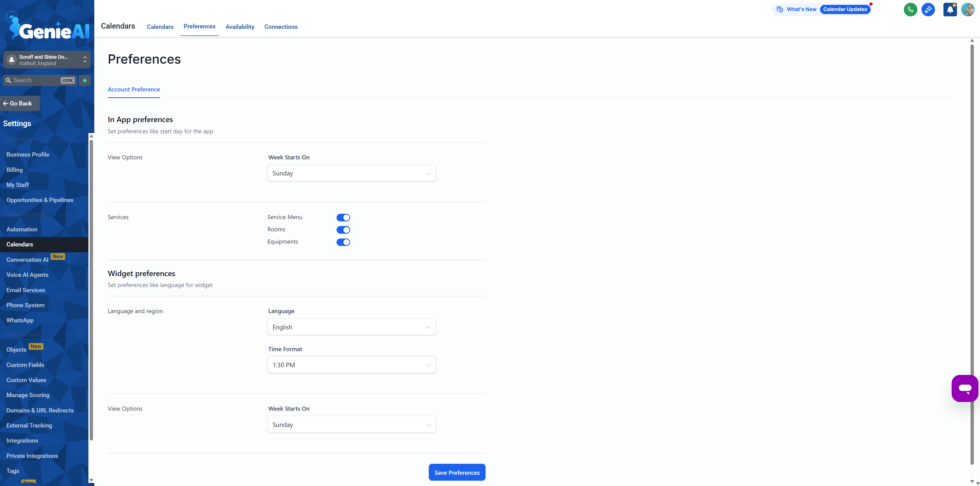Click the Save Preferences button
Screen dimensions: 980x486
[456, 472]
